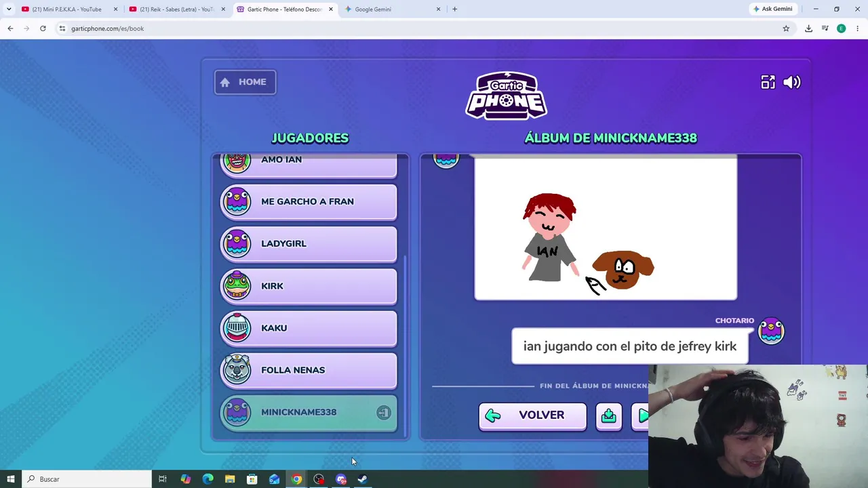This screenshot has width=868, height=488.
Task: Toggle fullscreen mode in Gartic Phone
Action: (x=768, y=82)
